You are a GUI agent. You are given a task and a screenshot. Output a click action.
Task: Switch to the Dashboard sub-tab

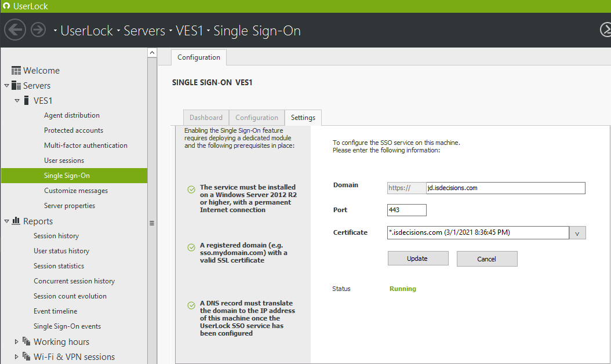[206, 118]
